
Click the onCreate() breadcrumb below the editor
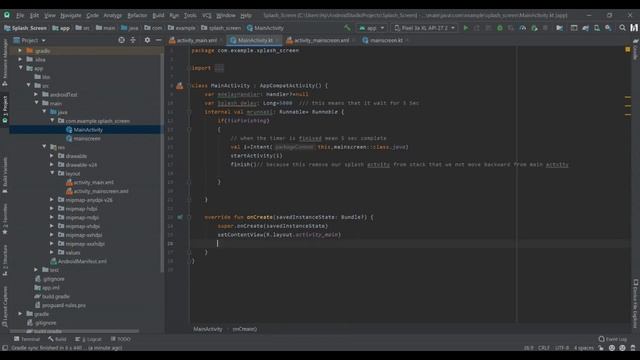pos(244,329)
